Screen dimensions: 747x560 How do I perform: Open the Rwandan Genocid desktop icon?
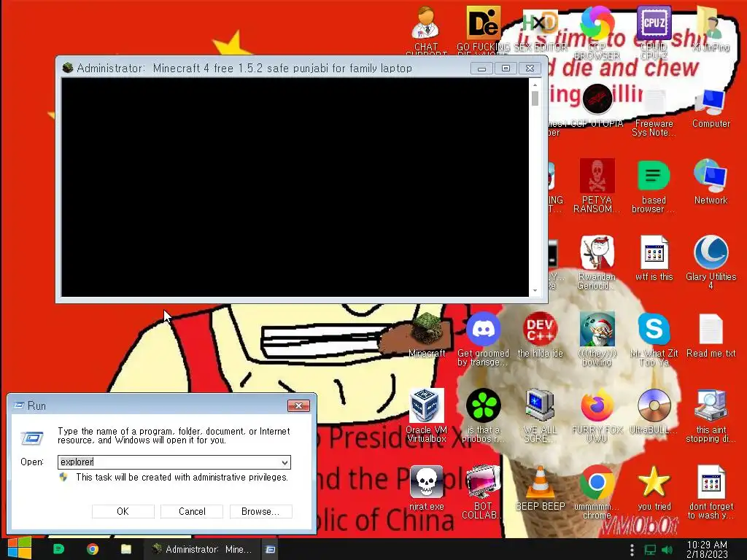click(x=597, y=262)
